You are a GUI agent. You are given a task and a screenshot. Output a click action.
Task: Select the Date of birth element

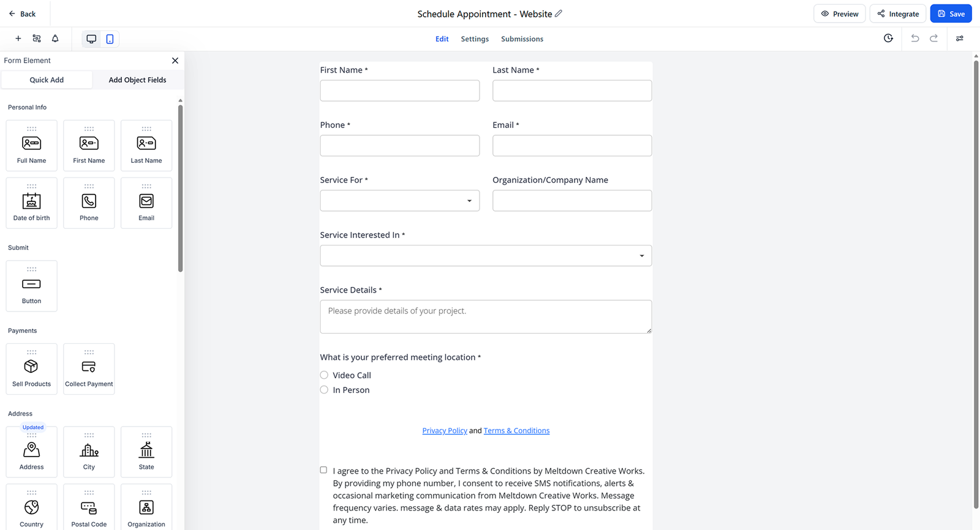tap(32, 203)
